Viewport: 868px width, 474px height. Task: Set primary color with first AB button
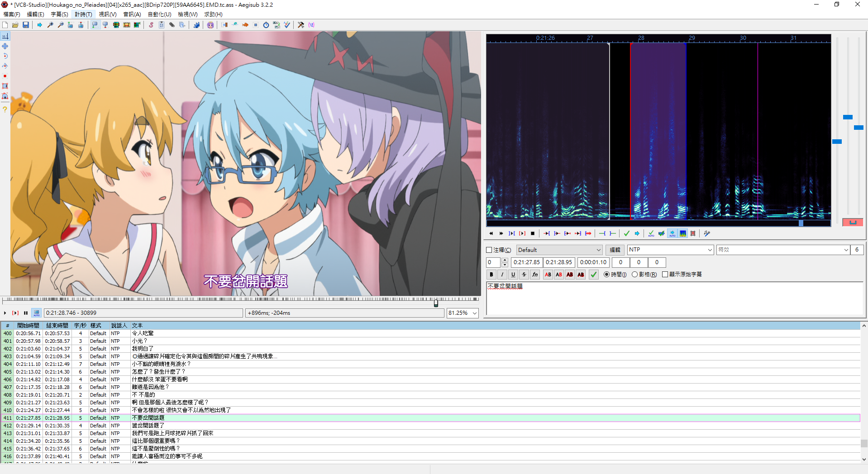(x=548, y=275)
